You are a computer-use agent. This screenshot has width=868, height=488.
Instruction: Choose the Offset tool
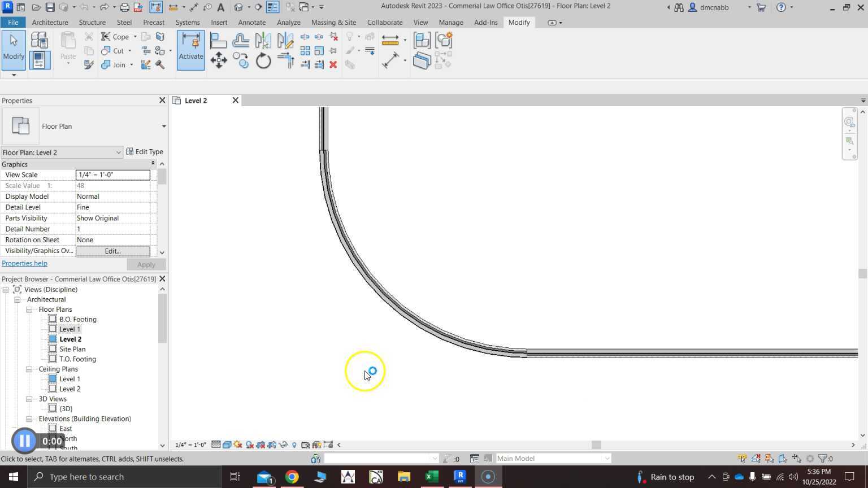tap(241, 41)
